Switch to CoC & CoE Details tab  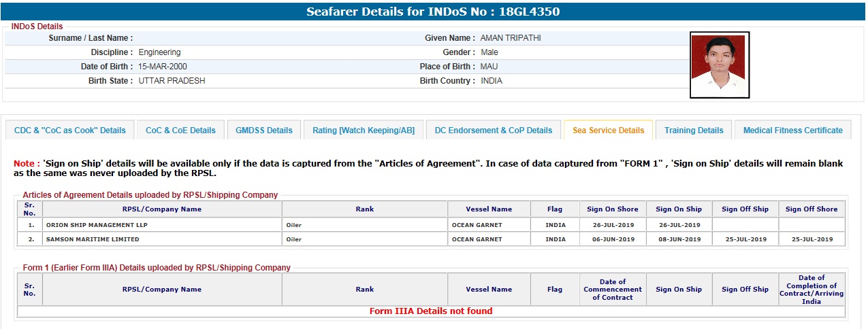pyautogui.click(x=180, y=131)
